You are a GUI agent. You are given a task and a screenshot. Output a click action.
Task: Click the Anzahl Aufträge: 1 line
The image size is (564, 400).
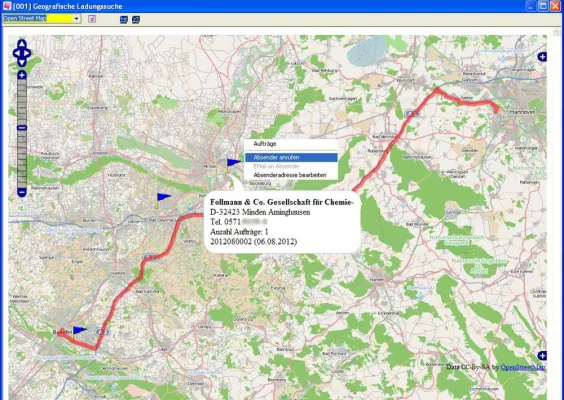pos(239,232)
